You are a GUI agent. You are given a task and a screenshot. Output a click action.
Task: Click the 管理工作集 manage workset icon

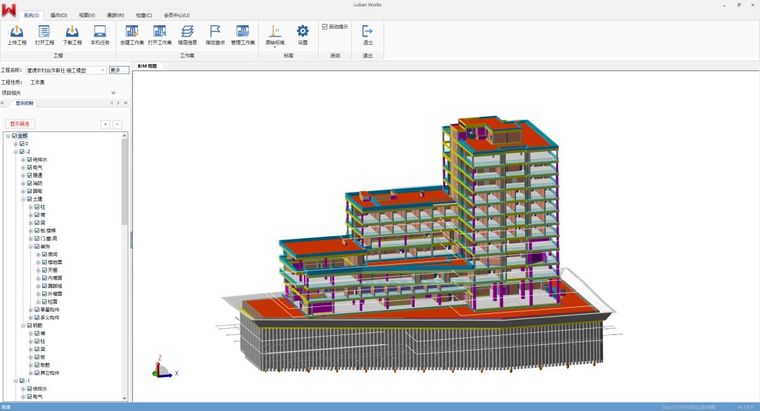[x=244, y=32]
